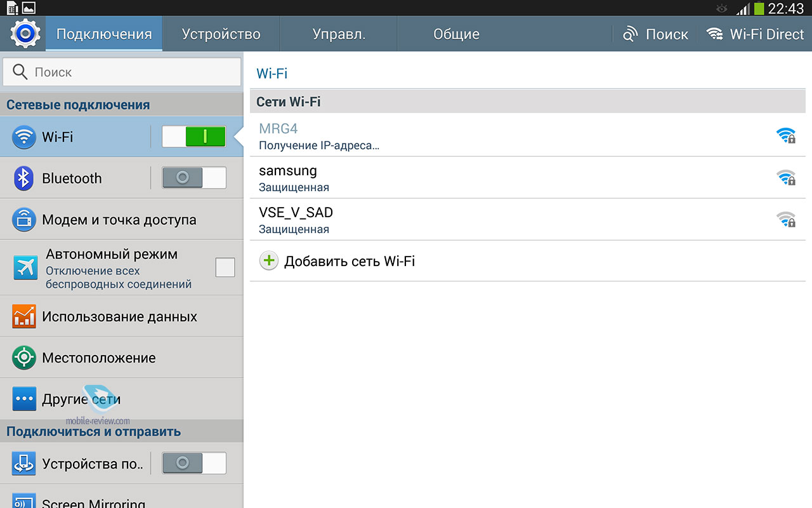Click the Местоположение target icon

24,358
